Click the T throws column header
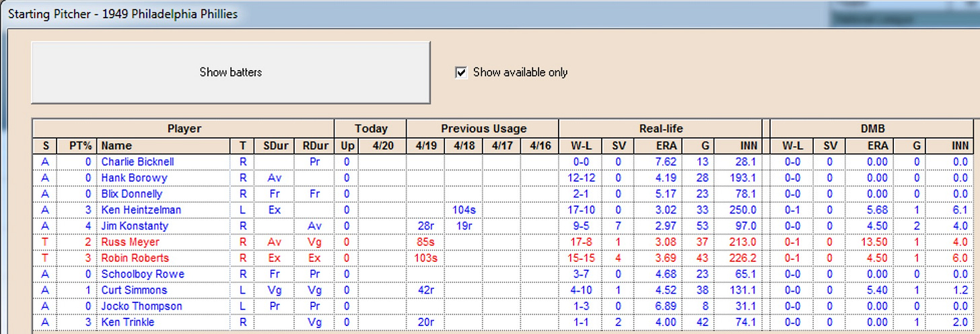 (242, 145)
